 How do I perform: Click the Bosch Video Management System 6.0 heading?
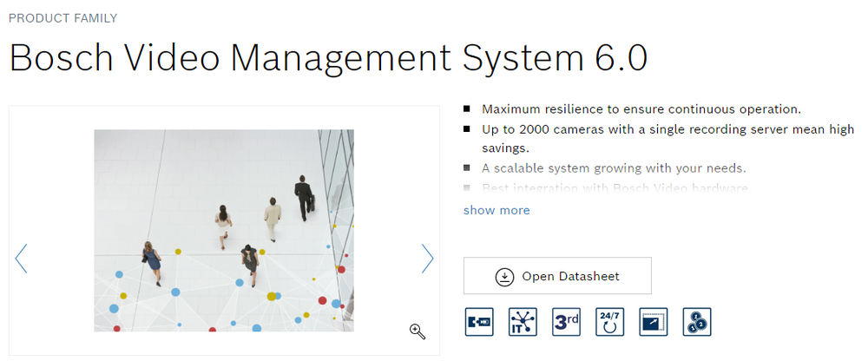(x=328, y=57)
